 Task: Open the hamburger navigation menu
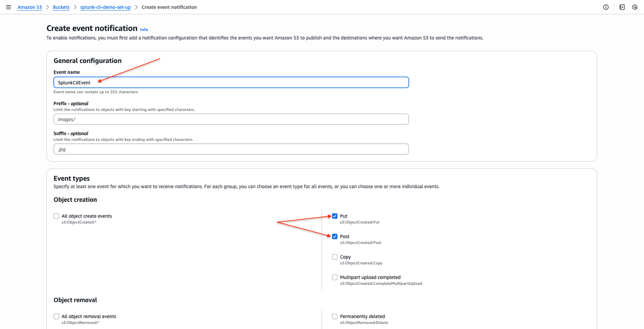[x=8, y=7]
